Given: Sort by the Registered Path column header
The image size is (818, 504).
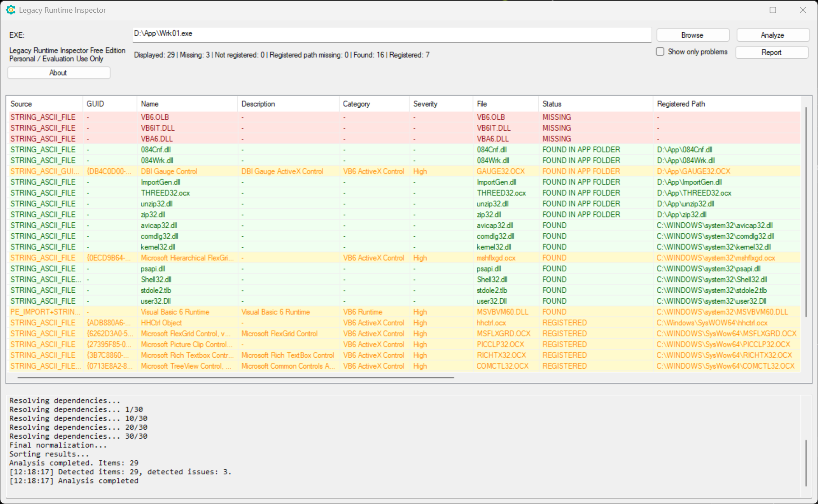Looking at the screenshot, I should [727, 104].
